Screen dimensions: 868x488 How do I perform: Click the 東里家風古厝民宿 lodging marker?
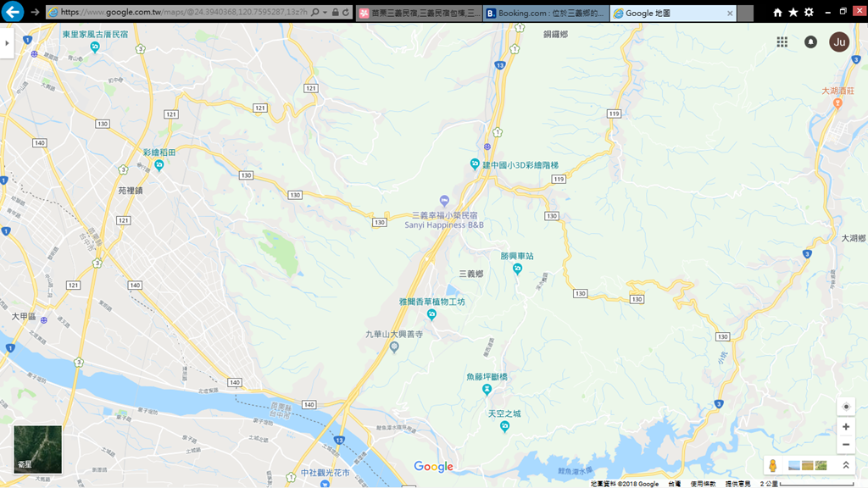pyautogui.click(x=95, y=47)
